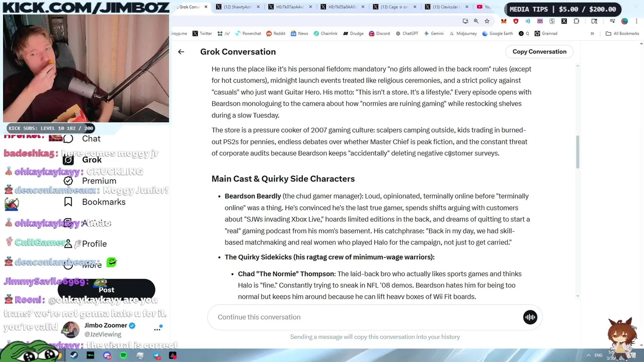This screenshot has width=644, height=362.
Task: Open the '(13) Clavicular' browser tab
Action: [447, 7]
